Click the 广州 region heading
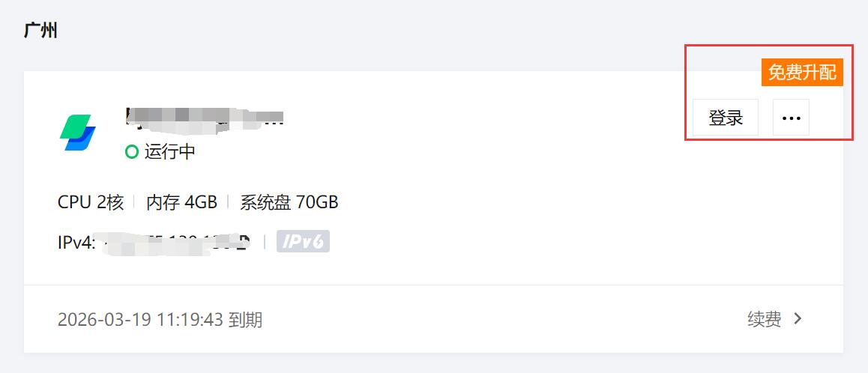868x373 pixels. tap(40, 31)
